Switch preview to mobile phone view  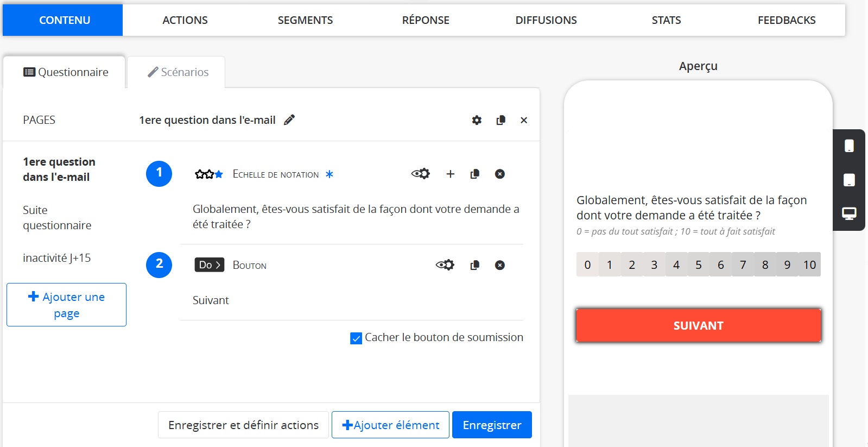coord(849,146)
